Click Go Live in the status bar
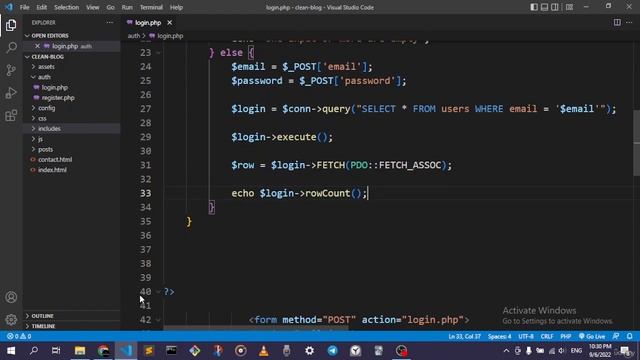Viewport: 640px width, 360px height. [x=592, y=336]
